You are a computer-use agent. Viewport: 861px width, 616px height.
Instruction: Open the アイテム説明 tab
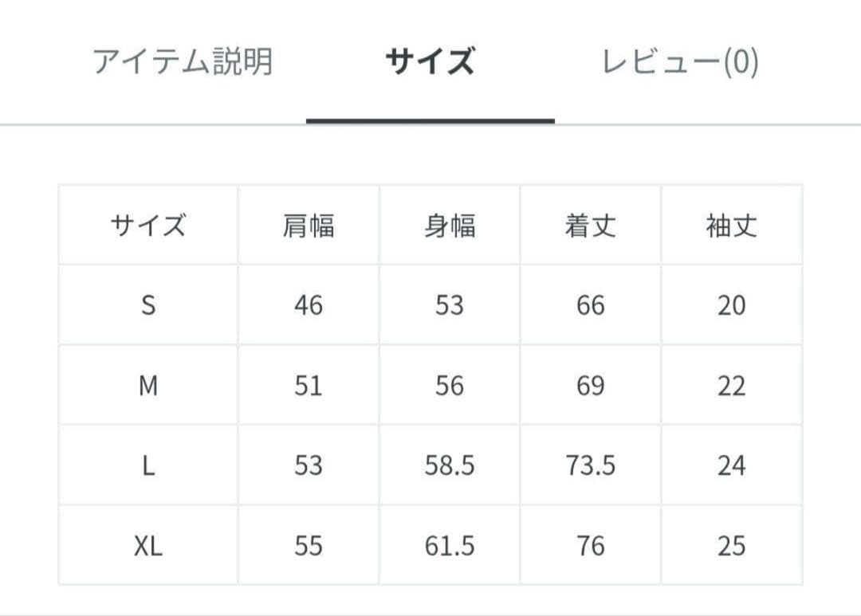point(183,61)
